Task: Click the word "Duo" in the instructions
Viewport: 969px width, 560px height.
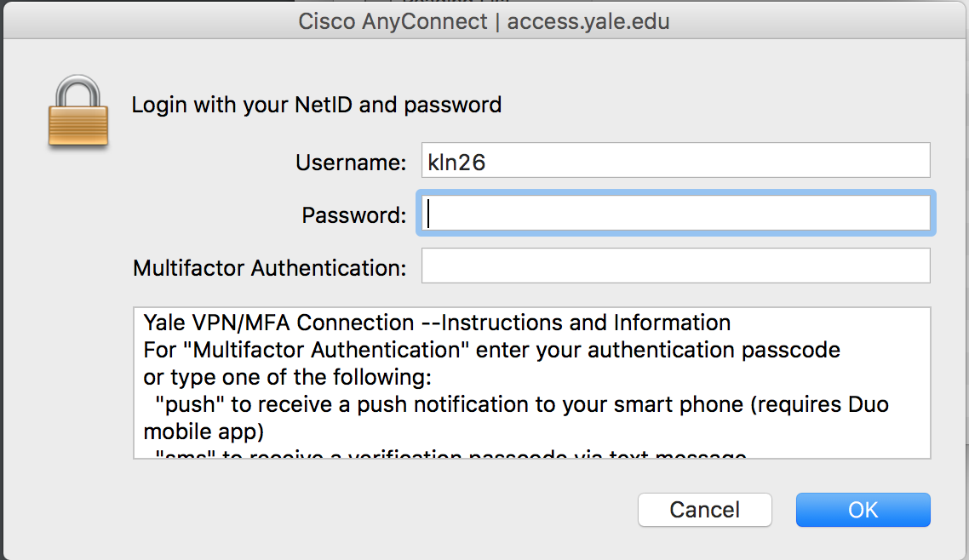Action: click(x=869, y=404)
